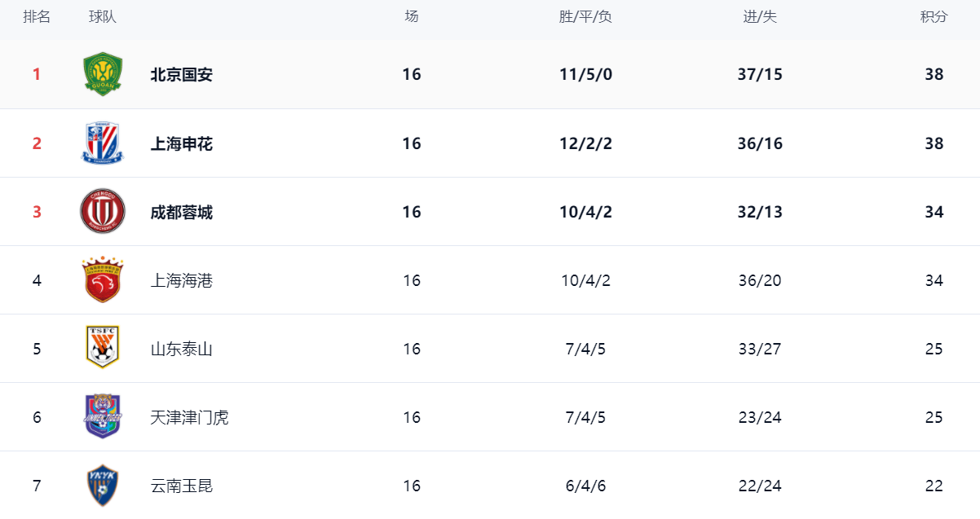Click the 积分 points column header
Screen dimensions: 980x519
pyautogui.click(x=934, y=16)
